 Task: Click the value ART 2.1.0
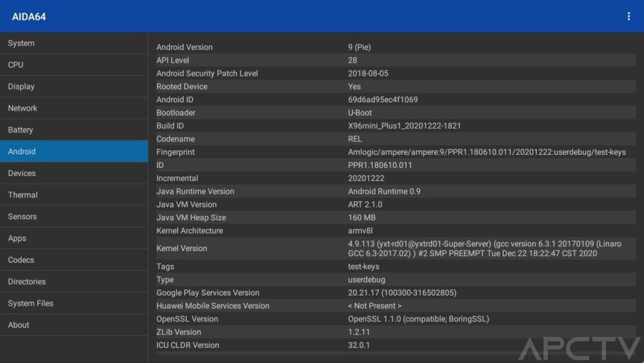365,205
